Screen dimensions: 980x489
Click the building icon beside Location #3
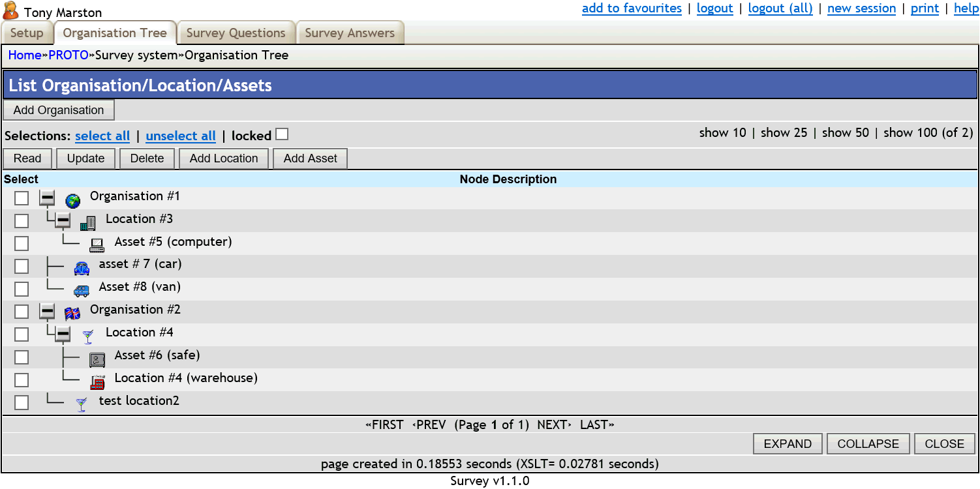[87, 221]
